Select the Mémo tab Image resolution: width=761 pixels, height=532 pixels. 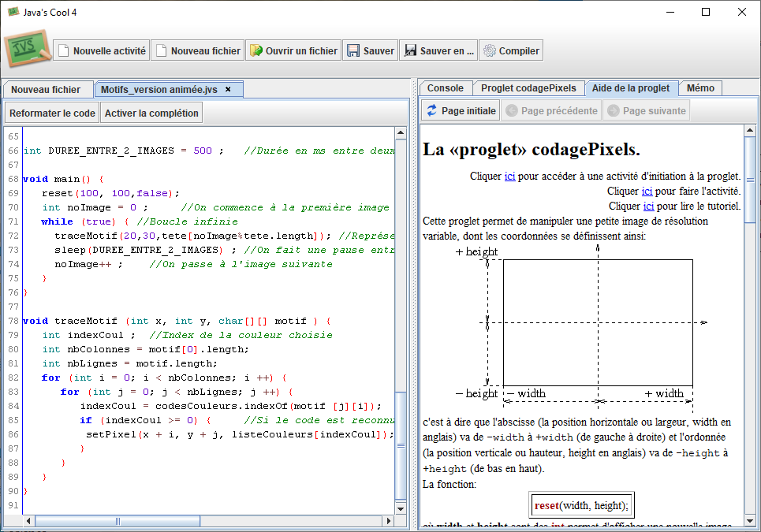(699, 88)
